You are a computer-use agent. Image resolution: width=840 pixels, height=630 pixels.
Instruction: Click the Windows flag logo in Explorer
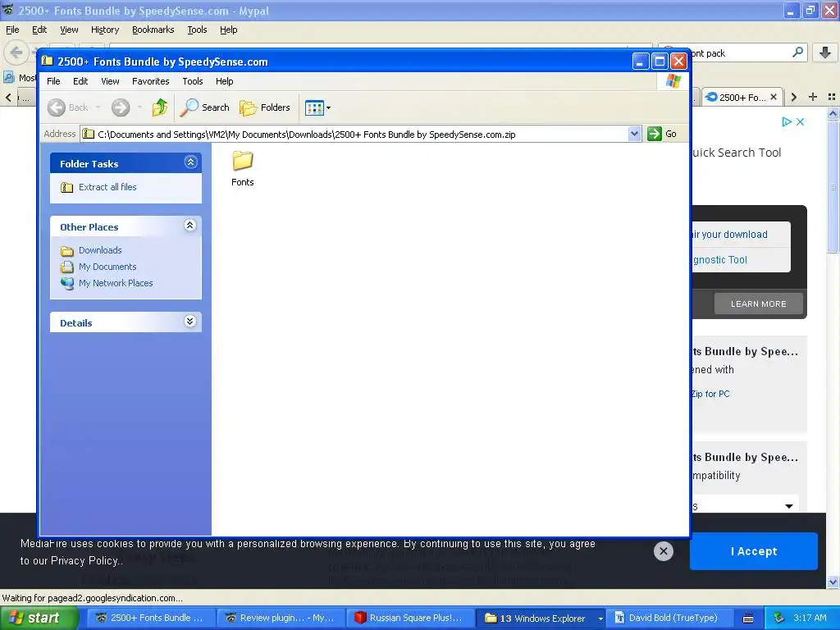pos(673,81)
